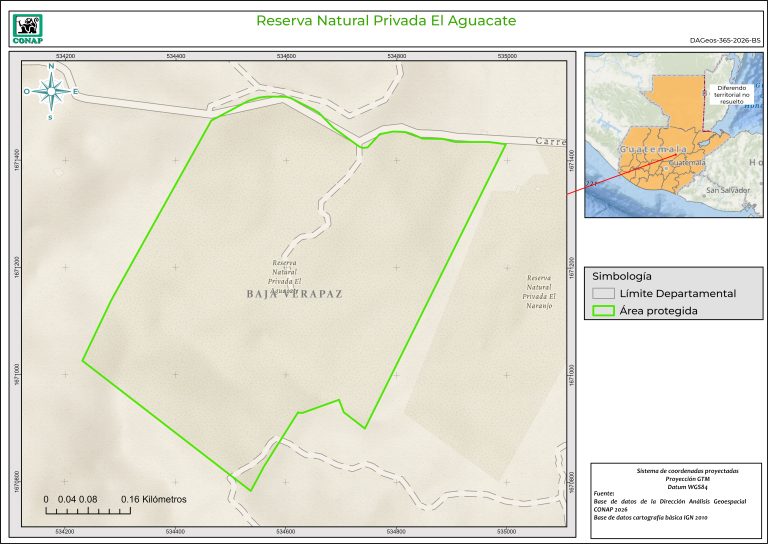Click the gray Límite Departamental legend swatch
The width and height of the screenshot is (768, 544).
(603, 294)
